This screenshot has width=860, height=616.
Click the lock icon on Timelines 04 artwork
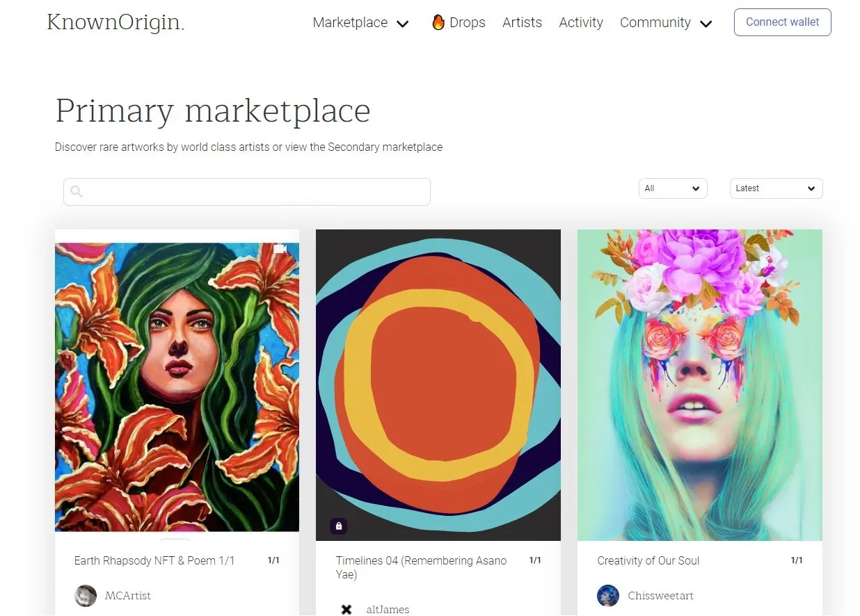[339, 526]
